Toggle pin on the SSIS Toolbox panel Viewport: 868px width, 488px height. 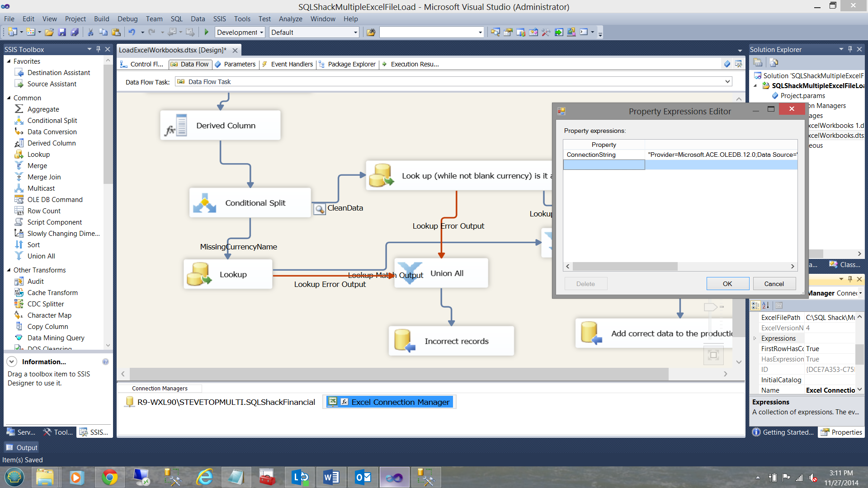click(x=98, y=49)
